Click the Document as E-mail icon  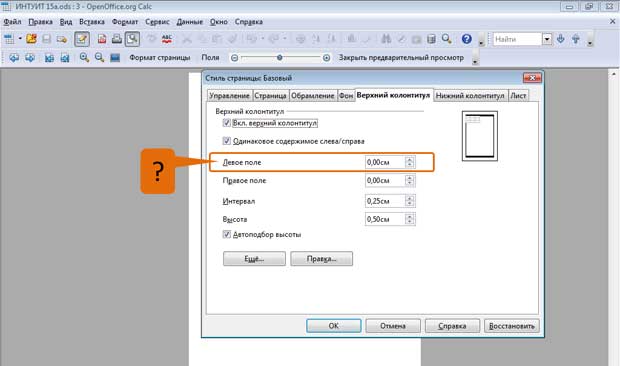[62, 39]
